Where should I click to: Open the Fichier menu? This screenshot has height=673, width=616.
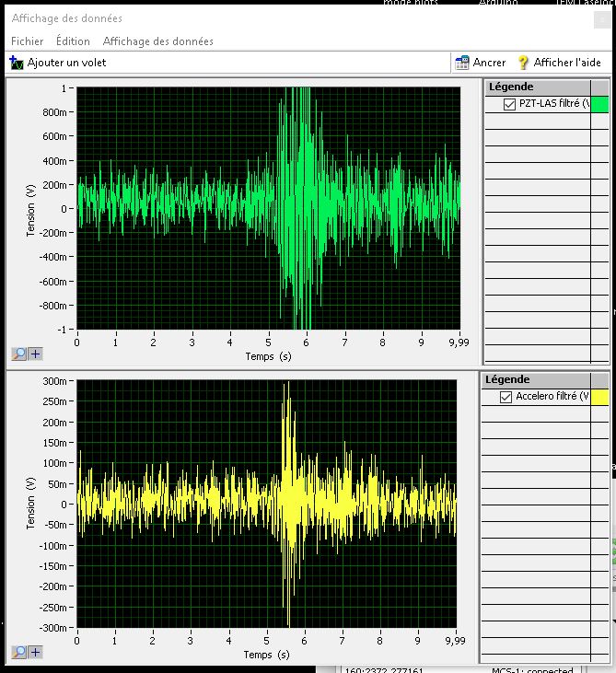click(x=27, y=41)
